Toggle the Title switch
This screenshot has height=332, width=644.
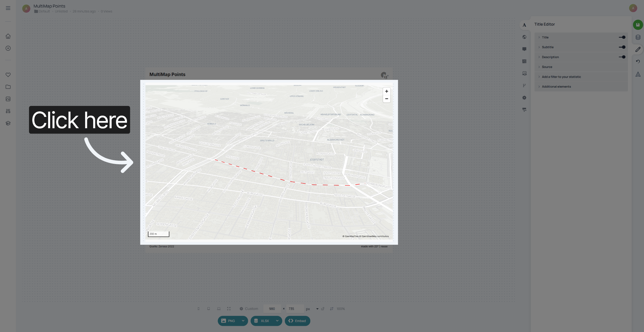point(622,37)
